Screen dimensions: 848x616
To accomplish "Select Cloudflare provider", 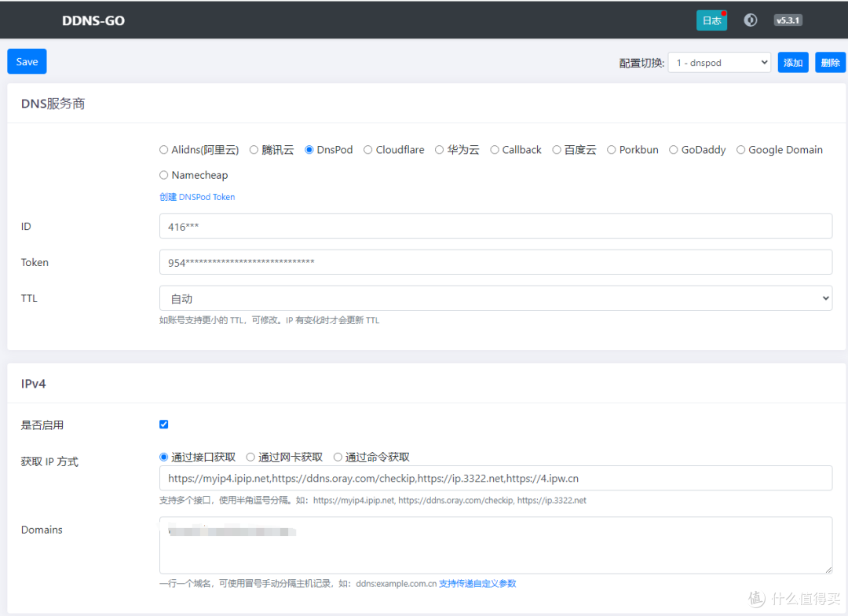I will [x=367, y=150].
